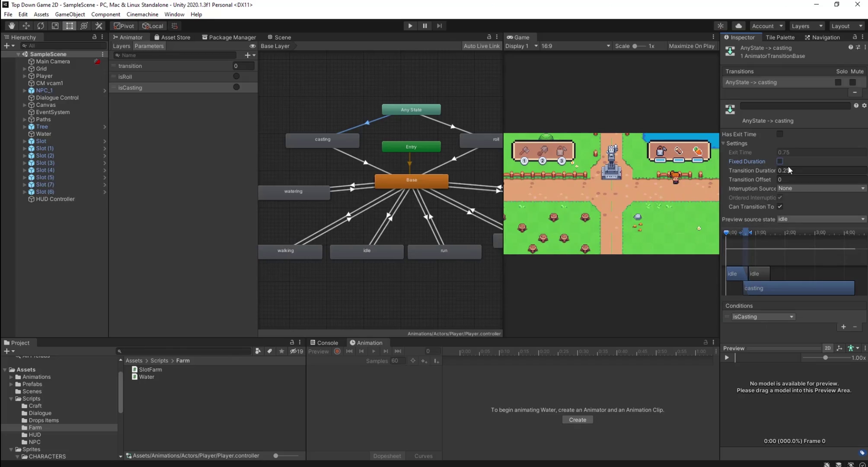Open the Cloud services icon
The height and width of the screenshot is (467, 868).
739,26
